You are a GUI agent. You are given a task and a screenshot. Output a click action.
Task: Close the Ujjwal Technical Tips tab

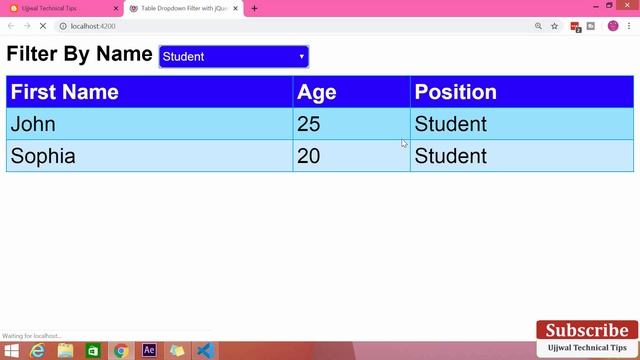116,8
